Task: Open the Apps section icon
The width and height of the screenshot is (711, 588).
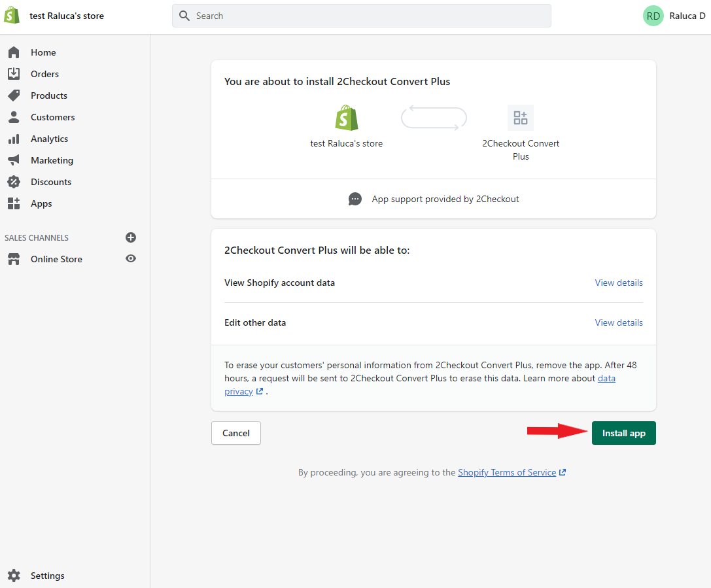Action: tap(15, 203)
